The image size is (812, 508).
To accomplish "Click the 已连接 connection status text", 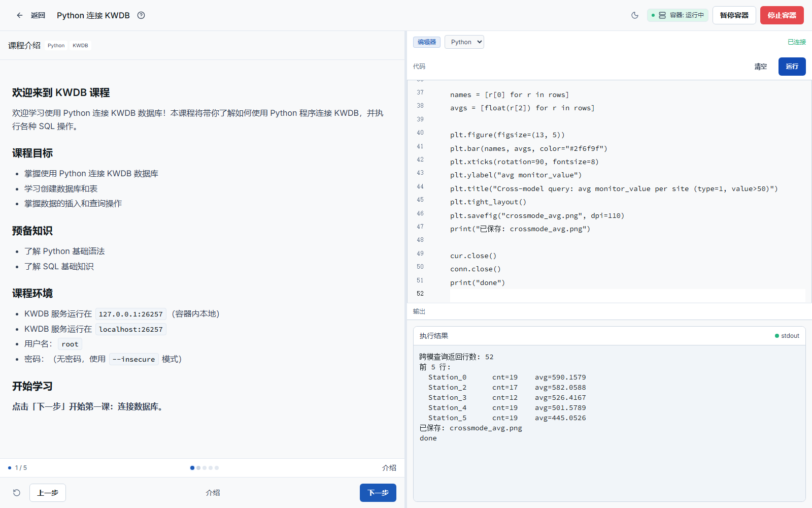I will [797, 42].
